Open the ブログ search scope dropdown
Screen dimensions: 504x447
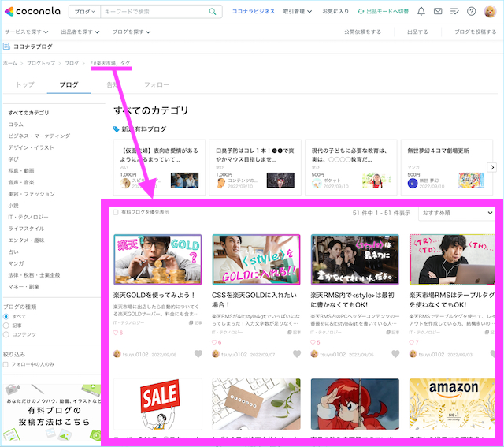(x=85, y=12)
